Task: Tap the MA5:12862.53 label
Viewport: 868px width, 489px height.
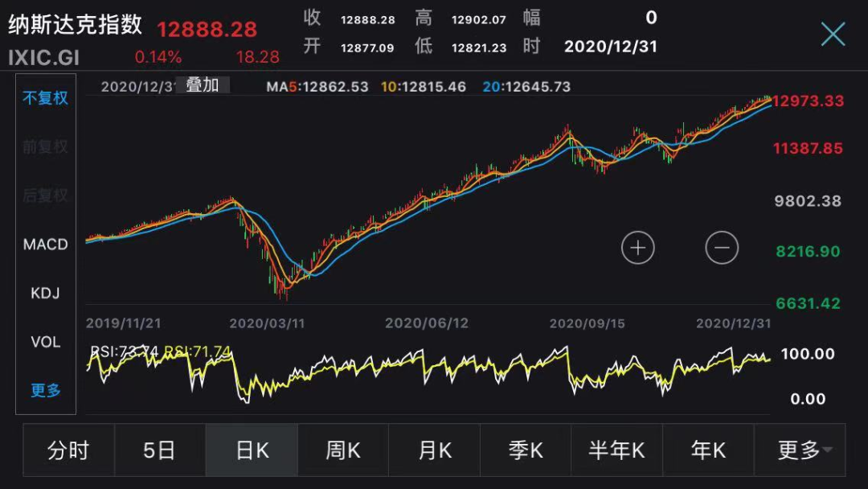Action: tap(317, 87)
